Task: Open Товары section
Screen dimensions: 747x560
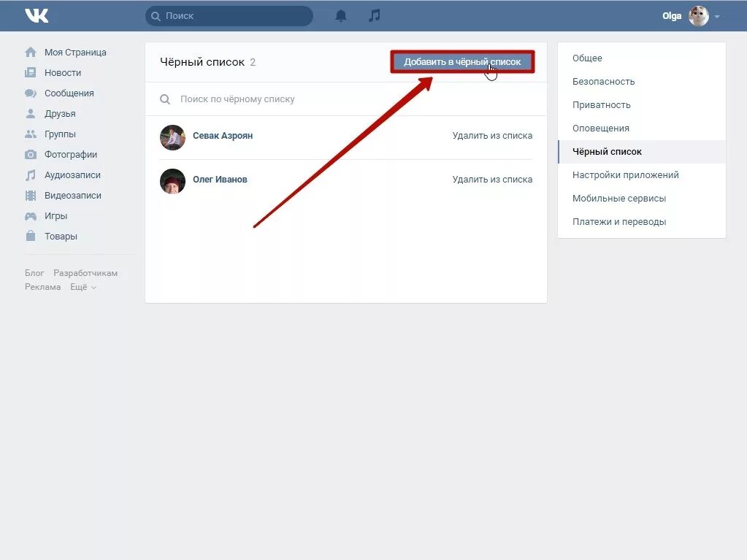Action: [61, 236]
